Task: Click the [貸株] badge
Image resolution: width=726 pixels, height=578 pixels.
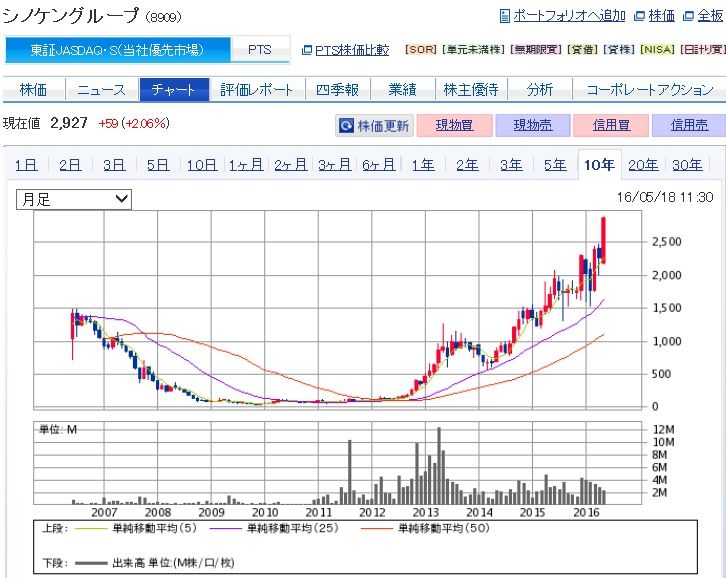Action: pyautogui.click(x=620, y=50)
